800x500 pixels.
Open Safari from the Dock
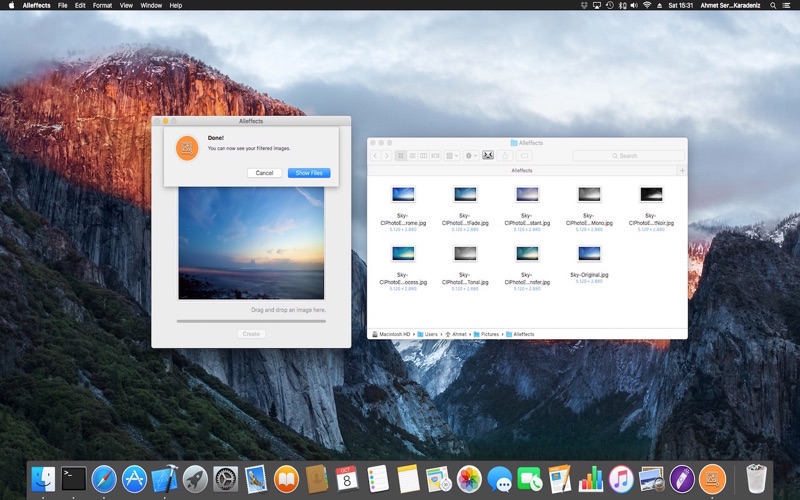coord(104,479)
